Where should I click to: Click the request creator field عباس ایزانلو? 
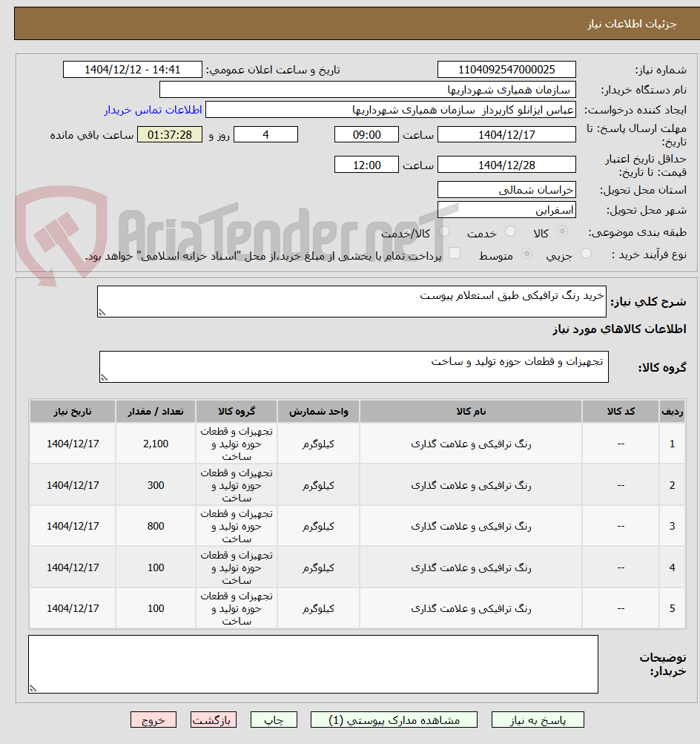point(391,110)
